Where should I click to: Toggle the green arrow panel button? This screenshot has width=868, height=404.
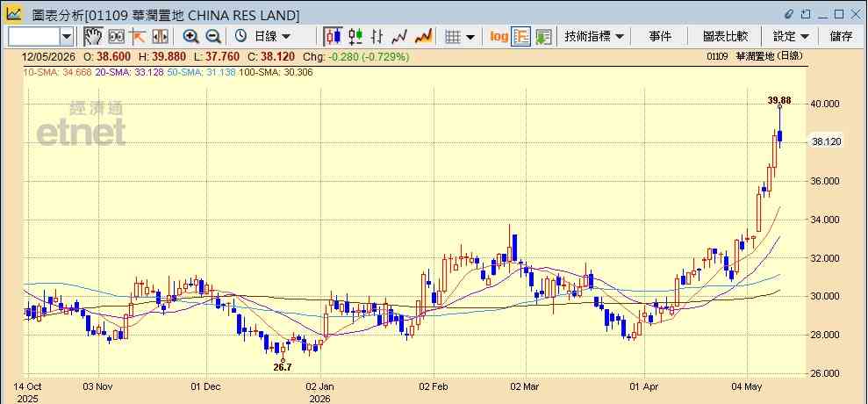coord(543,37)
